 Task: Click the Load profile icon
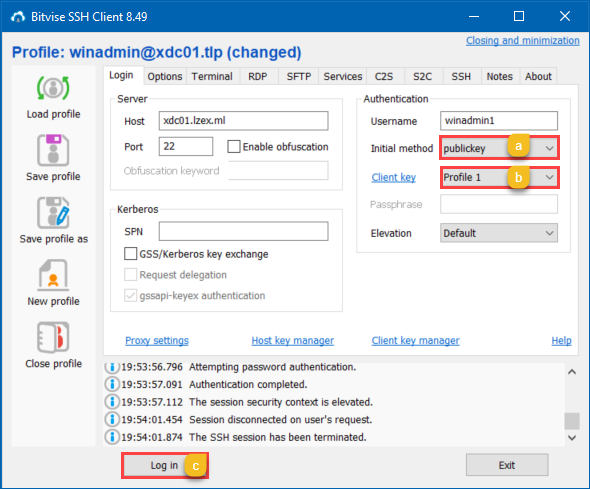click(53, 88)
